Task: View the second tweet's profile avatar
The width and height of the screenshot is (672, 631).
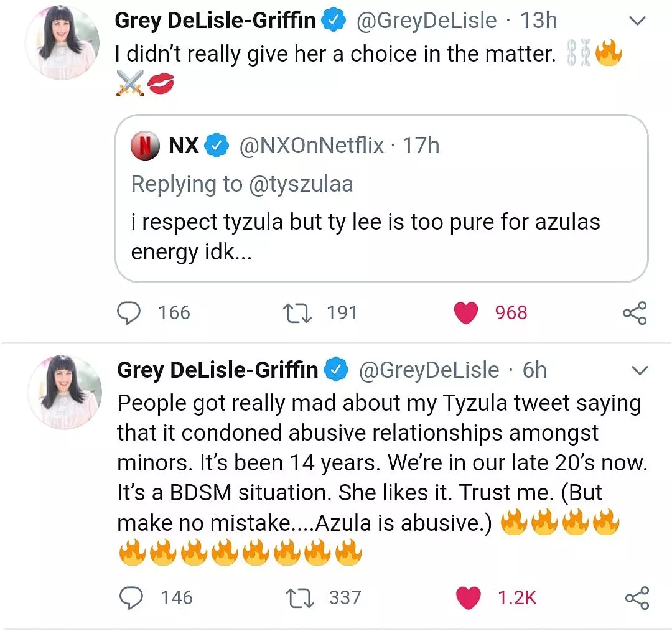Action: [x=65, y=392]
